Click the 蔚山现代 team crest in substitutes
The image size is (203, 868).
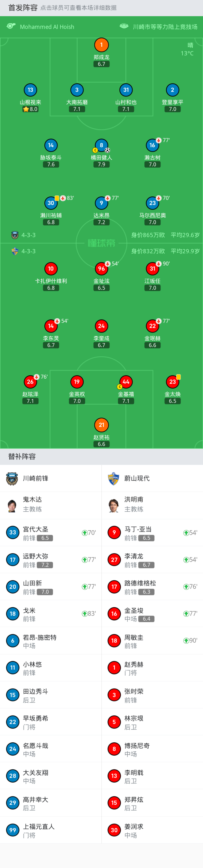pos(114,478)
